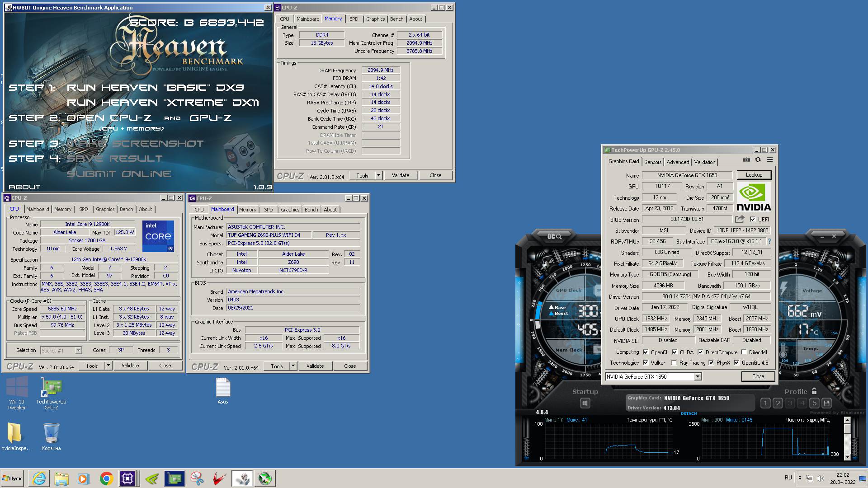Screen dimensions: 868x488
Task: Open the Asus text file on desktop
Action: [x=223, y=391]
